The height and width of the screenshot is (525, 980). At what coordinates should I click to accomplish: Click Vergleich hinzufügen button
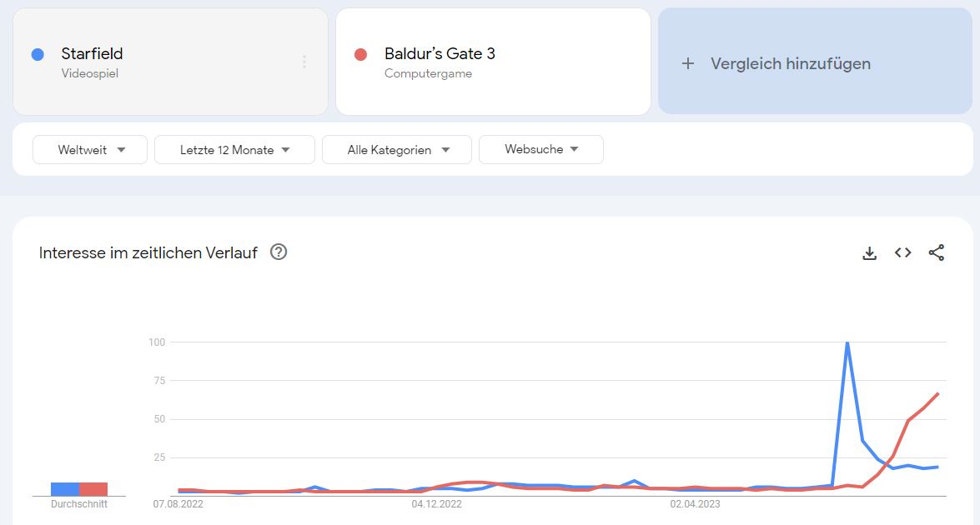(x=790, y=63)
